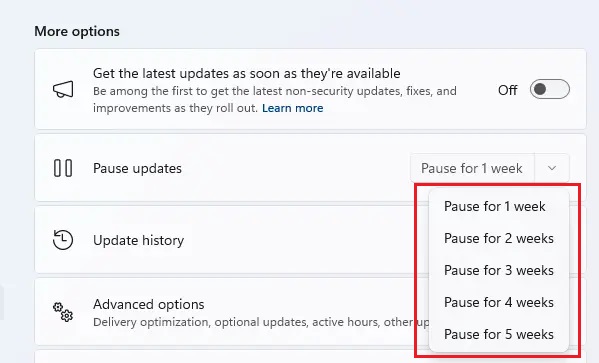Click the More options heading
This screenshot has height=363, width=599.
coord(77,31)
